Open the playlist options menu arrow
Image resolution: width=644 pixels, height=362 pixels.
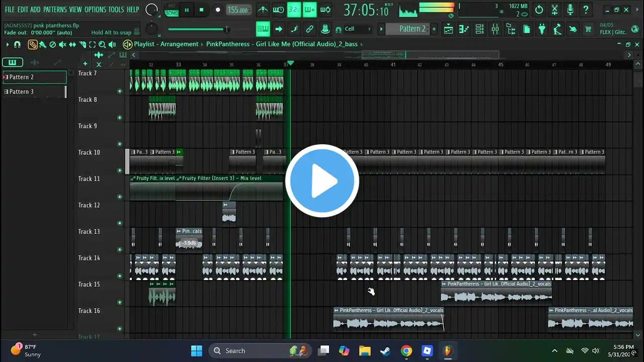7,44
